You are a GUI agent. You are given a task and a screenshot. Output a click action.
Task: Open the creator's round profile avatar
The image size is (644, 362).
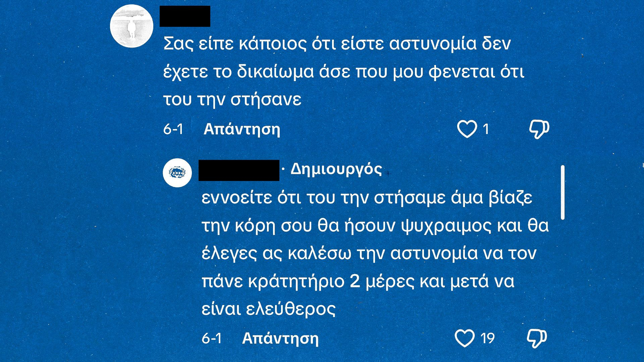(177, 173)
